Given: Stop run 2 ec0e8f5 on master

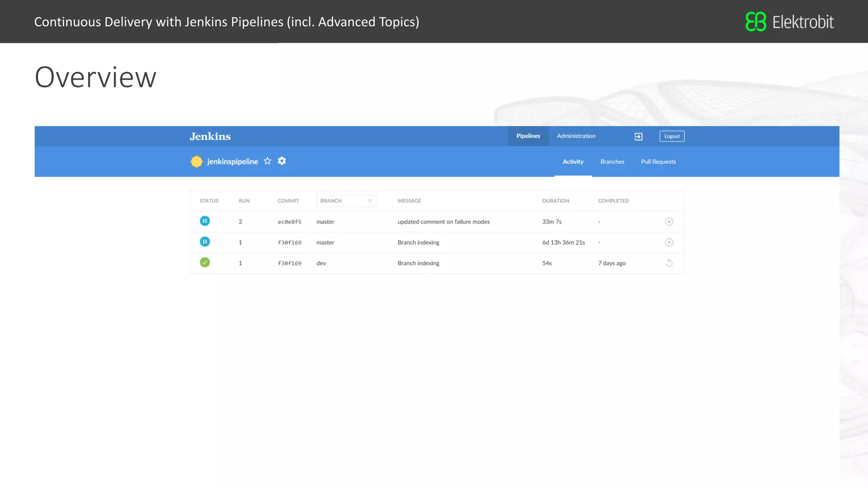Looking at the screenshot, I should pyautogui.click(x=669, y=222).
